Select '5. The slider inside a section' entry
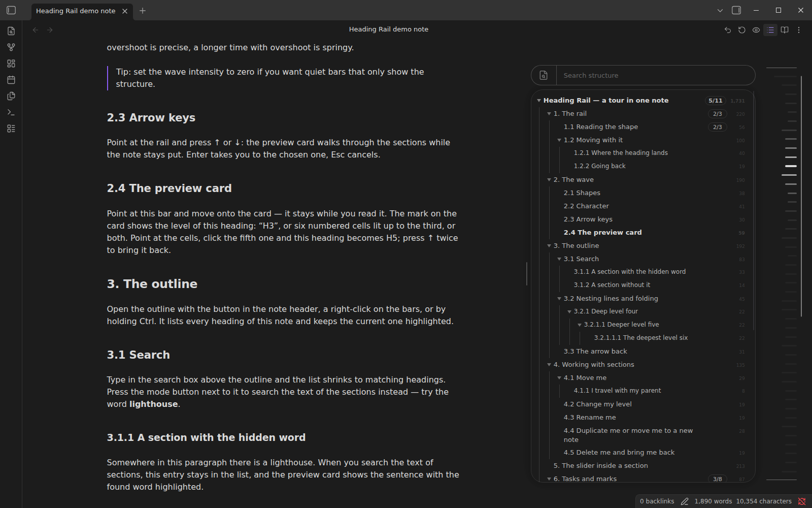812x508 pixels. (601, 466)
